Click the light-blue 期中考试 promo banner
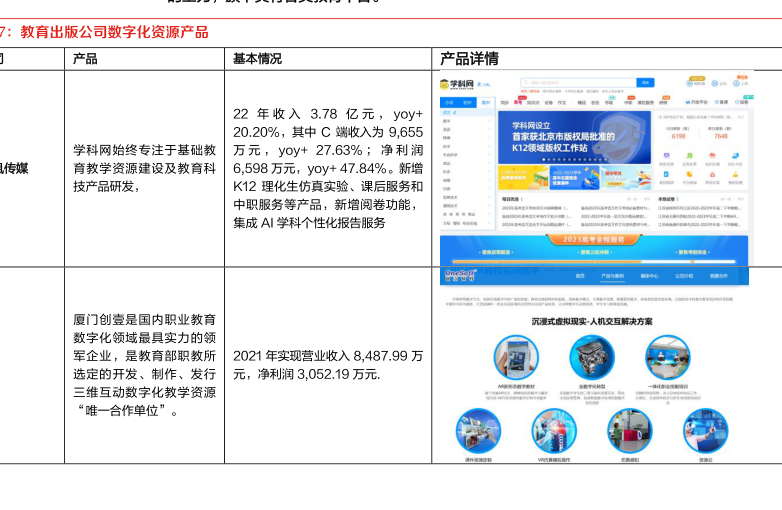Screen dimensions: 782x510 coord(626,177)
